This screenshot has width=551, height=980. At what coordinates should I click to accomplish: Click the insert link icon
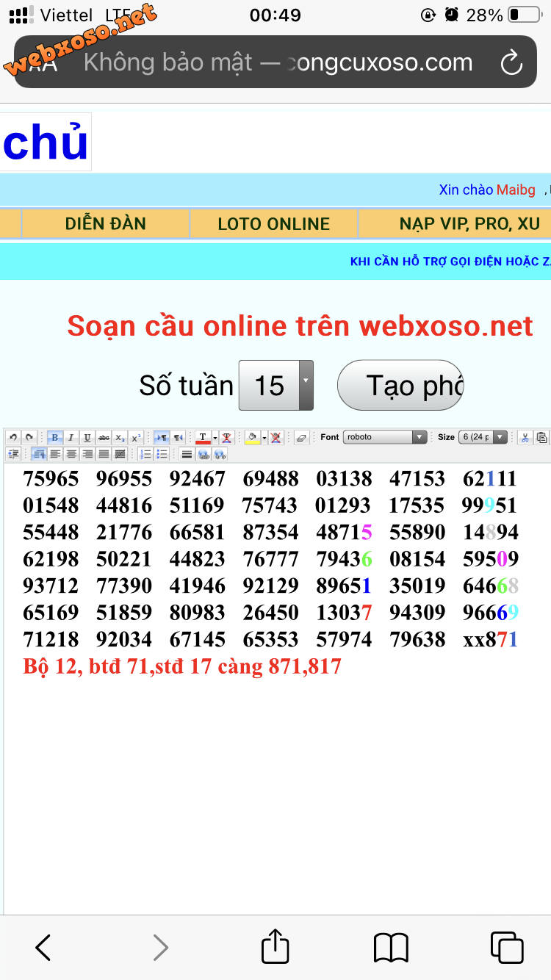204,454
